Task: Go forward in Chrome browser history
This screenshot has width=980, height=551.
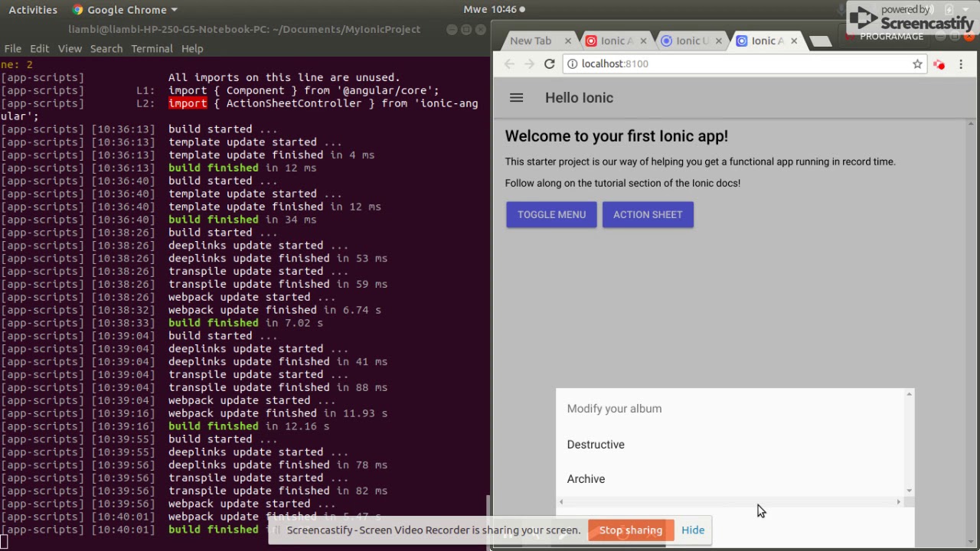Action: pos(529,64)
